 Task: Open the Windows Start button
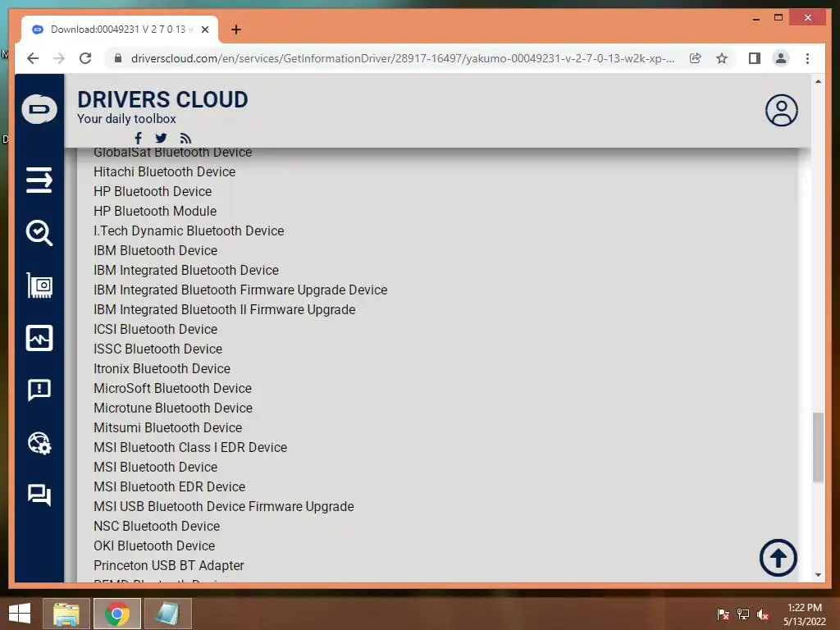pos(20,614)
